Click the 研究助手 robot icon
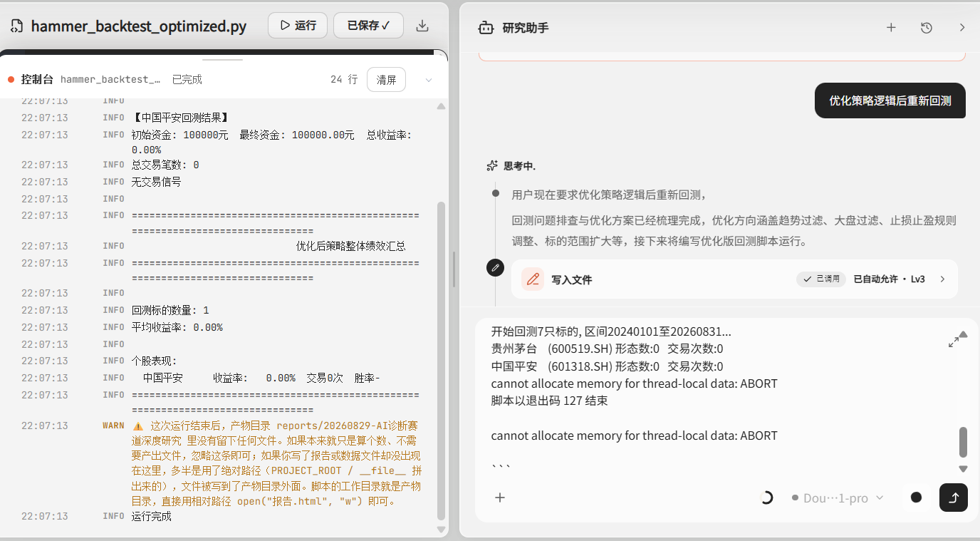 486,28
